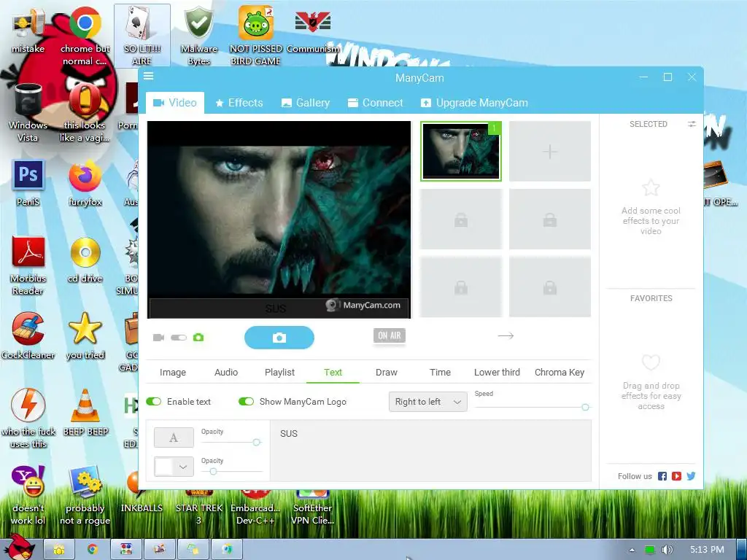The width and height of the screenshot is (747, 560).
Task: Open the 'probably not a rogue' icon
Action: pyautogui.click(x=85, y=495)
